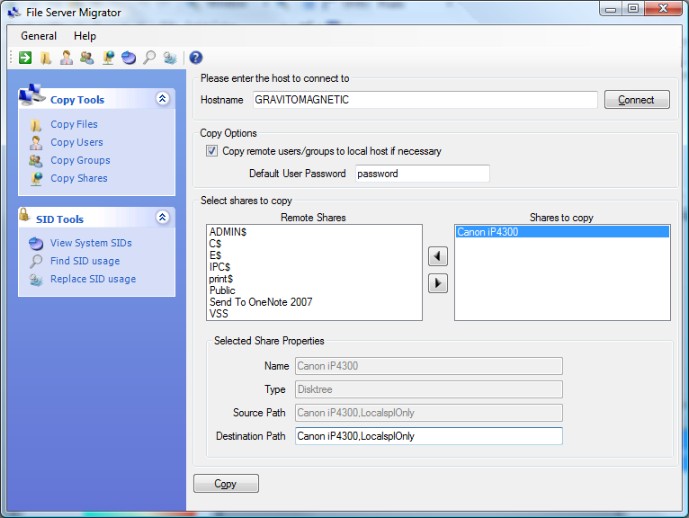689x518 pixels.
Task: Open the General menu
Action: [x=39, y=36]
